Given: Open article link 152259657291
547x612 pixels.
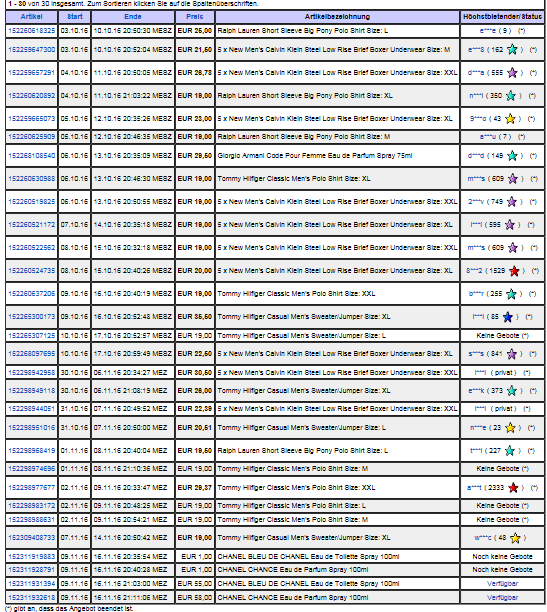Looking at the screenshot, I should (x=32, y=73).
